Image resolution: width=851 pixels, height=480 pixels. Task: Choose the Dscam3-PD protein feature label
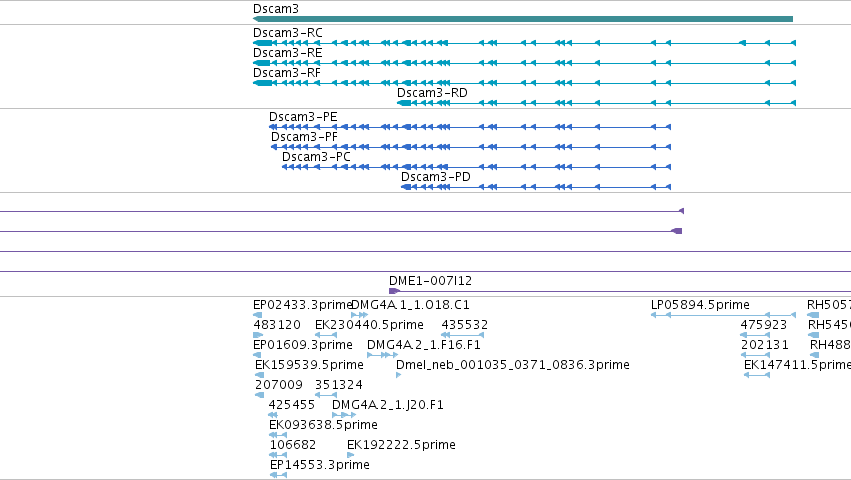click(x=436, y=177)
